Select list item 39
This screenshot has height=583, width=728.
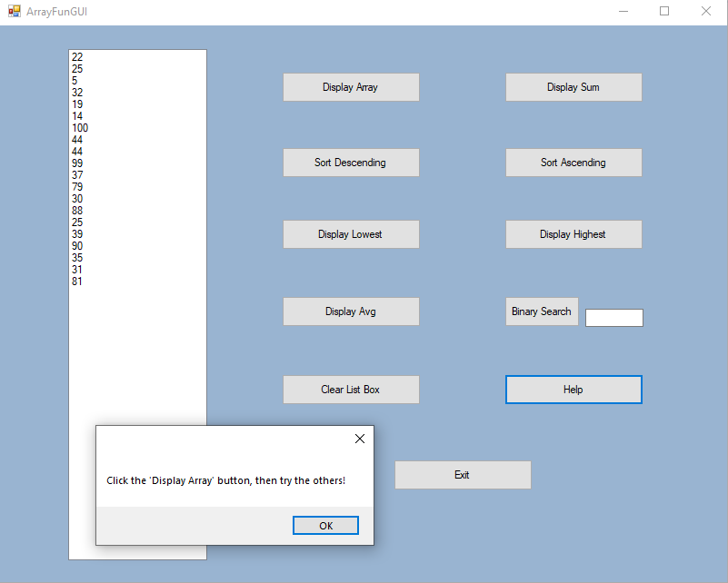137,234
